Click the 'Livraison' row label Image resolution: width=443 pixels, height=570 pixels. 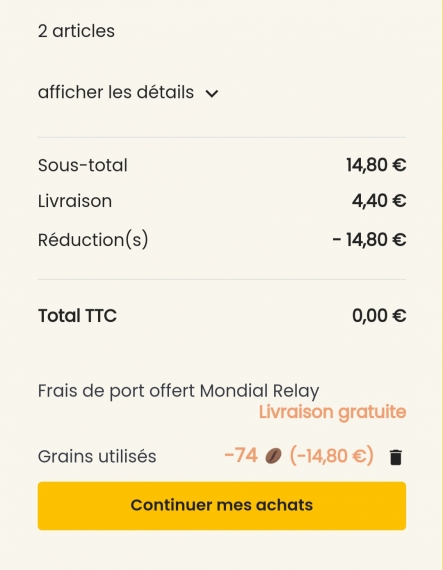(x=75, y=201)
